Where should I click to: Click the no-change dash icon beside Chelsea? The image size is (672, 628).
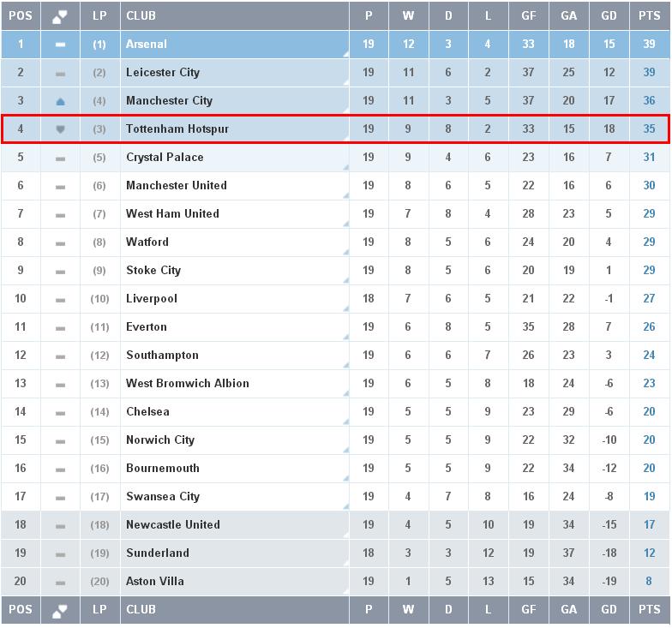coord(60,412)
